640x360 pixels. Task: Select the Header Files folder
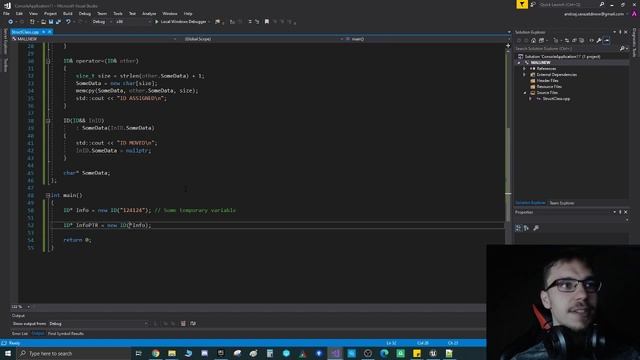pos(547,80)
